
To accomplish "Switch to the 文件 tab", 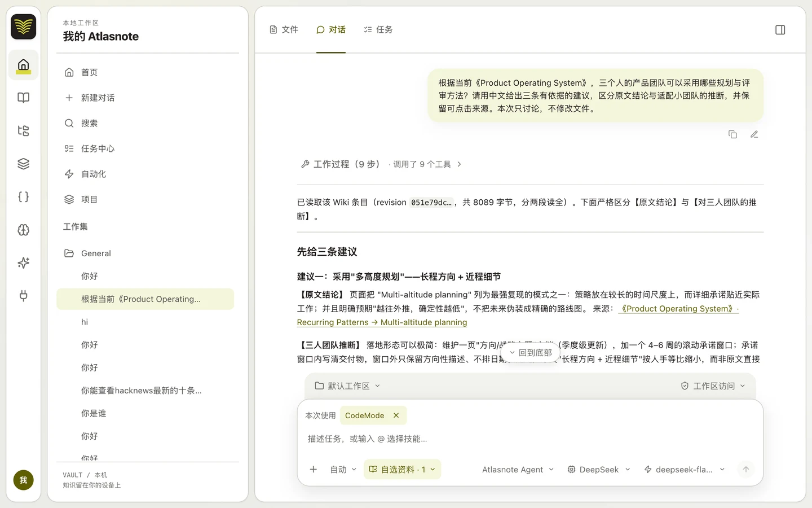I will pyautogui.click(x=284, y=30).
